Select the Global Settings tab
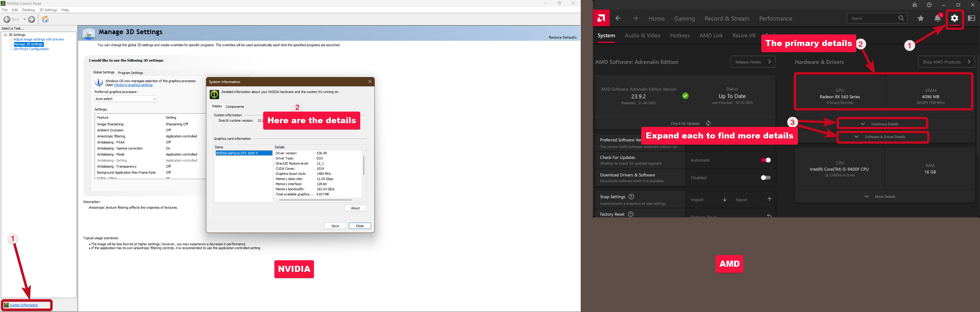The image size is (980, 312). (x=103, y=72)
